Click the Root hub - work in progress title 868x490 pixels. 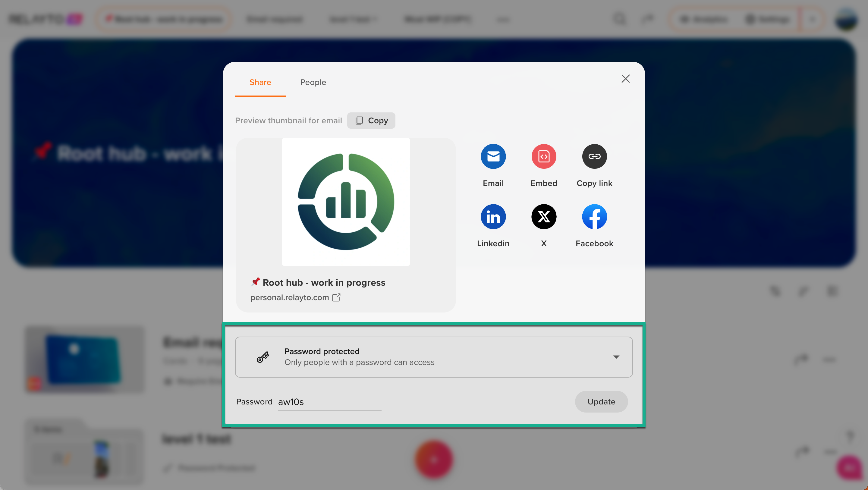click(x=323, y=282)
